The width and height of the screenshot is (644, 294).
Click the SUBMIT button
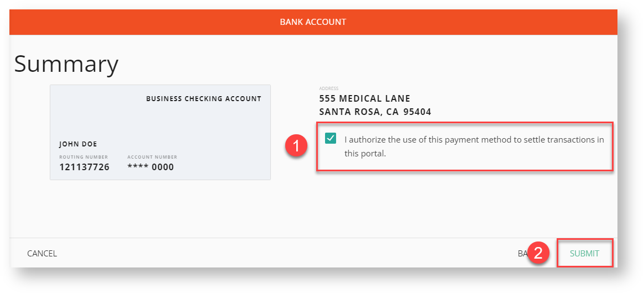tap(584, 254)
